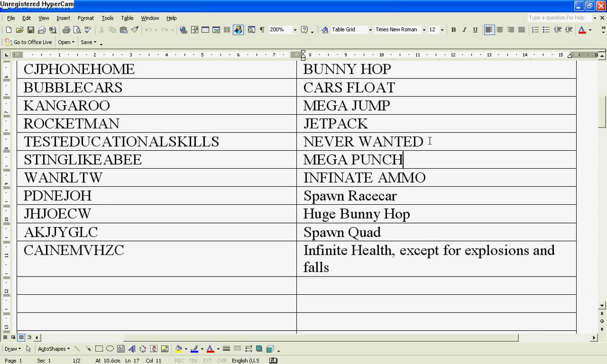
Task: Open the Times New Roman font dropdown
Action: [423, 30]
